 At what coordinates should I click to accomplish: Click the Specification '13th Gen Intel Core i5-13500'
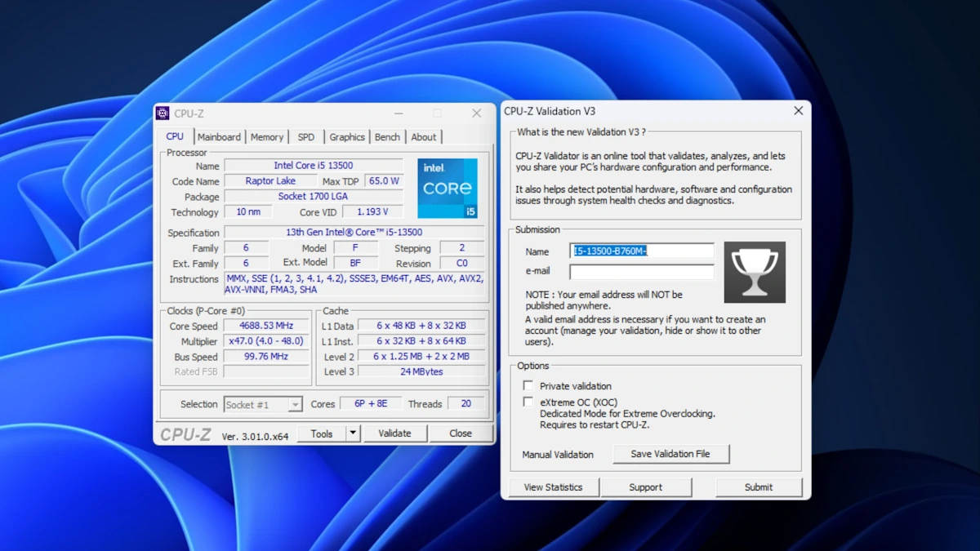click(354, 233)
